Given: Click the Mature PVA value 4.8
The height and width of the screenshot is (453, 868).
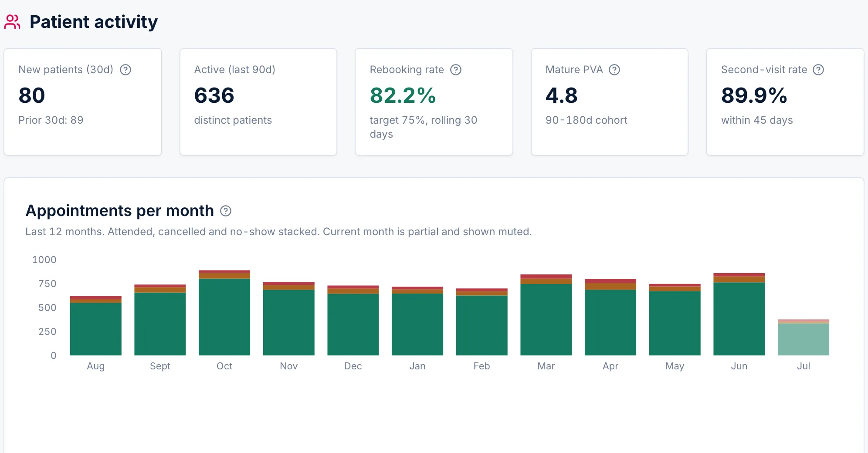Looking at the screenshot, I should (x=561, y=95).
